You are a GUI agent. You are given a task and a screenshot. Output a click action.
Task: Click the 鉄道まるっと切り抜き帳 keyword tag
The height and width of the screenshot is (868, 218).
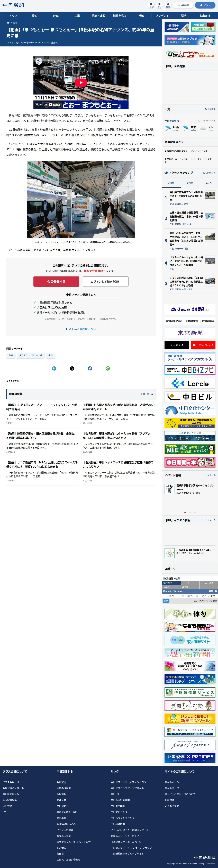point(31,356)
